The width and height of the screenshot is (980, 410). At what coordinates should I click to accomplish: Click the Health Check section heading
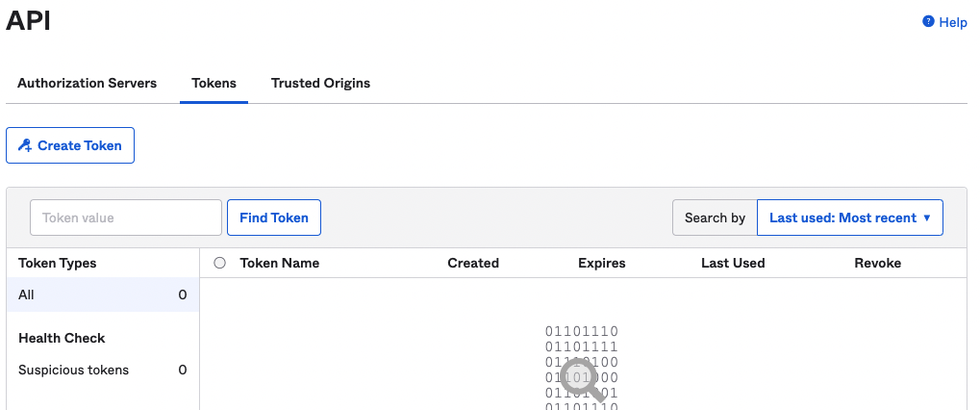coord(62,338)
